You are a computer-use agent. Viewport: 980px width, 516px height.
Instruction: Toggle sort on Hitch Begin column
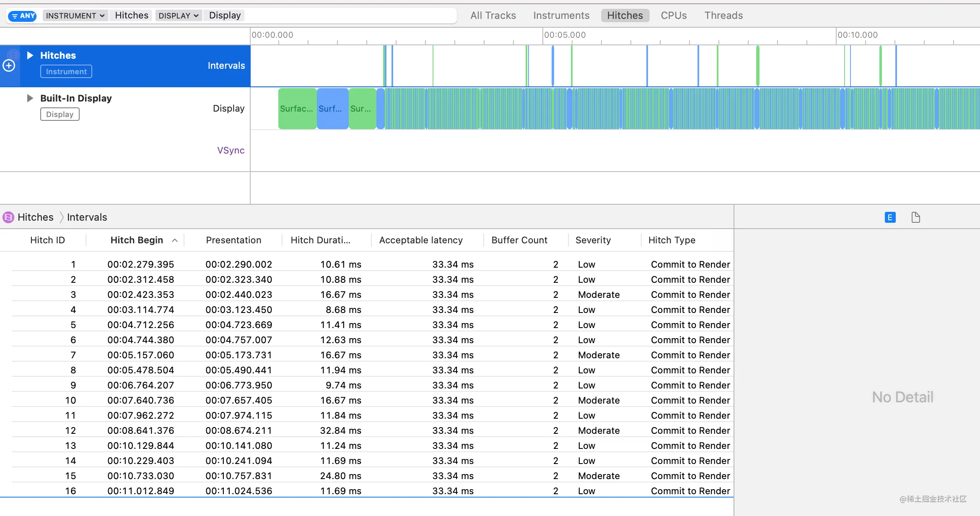[137, 240]
